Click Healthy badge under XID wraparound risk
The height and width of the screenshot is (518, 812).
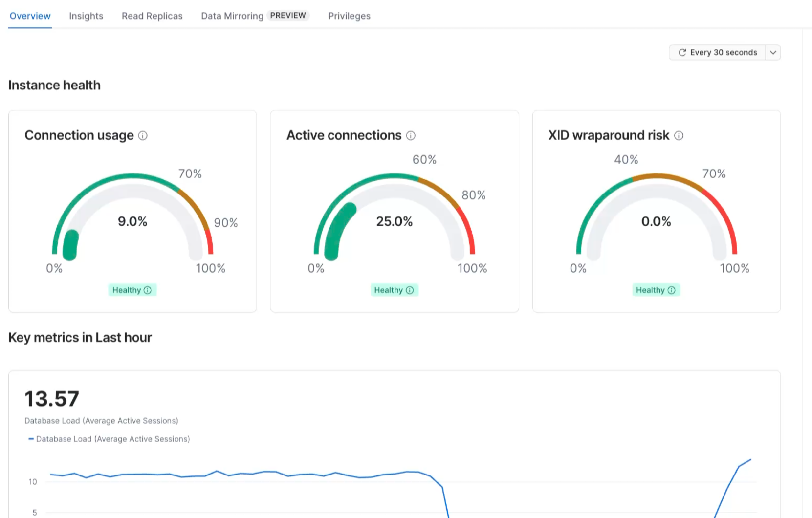pos(656,290)
